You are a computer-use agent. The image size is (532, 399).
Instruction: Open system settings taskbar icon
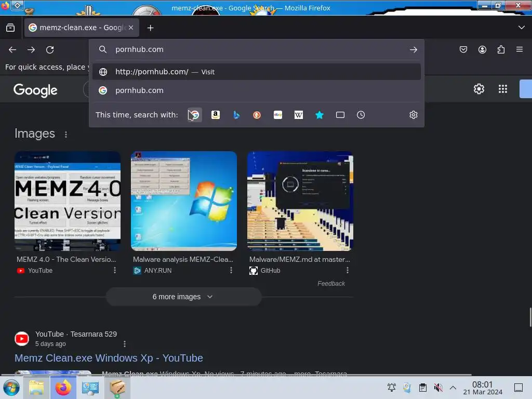[90, 388]
